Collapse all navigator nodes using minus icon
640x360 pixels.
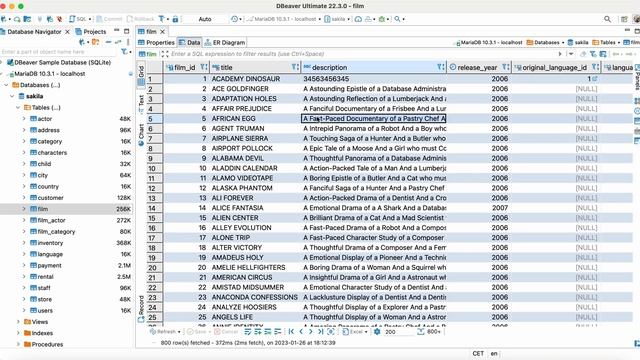(x=108, y=42)
